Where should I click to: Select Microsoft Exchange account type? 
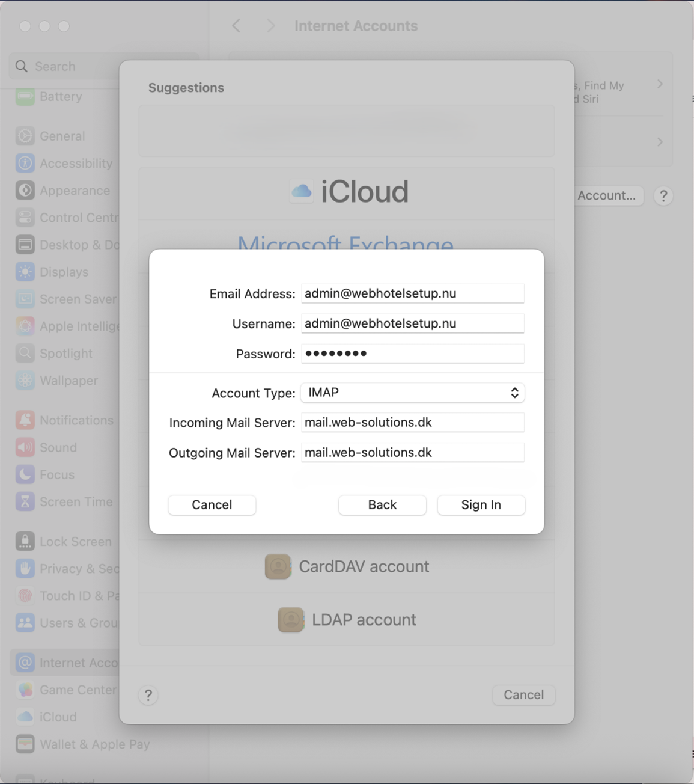click(345, 242)
